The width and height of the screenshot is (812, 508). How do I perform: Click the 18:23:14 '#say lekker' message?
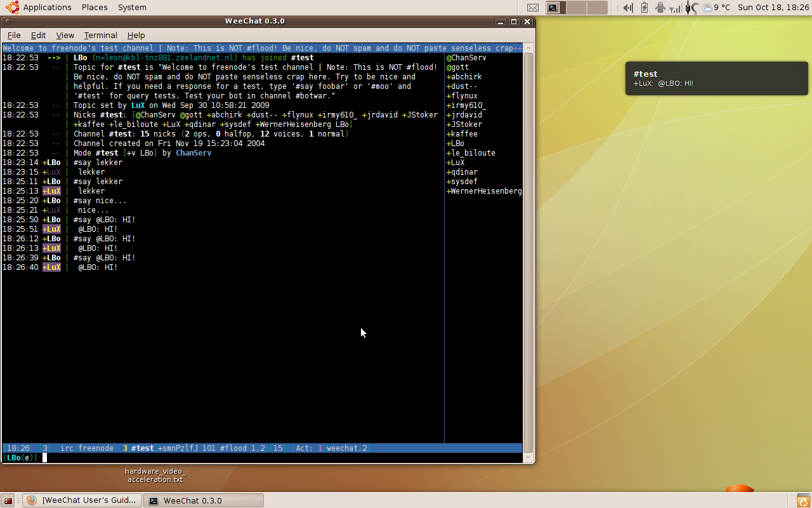tap(63, 163)
